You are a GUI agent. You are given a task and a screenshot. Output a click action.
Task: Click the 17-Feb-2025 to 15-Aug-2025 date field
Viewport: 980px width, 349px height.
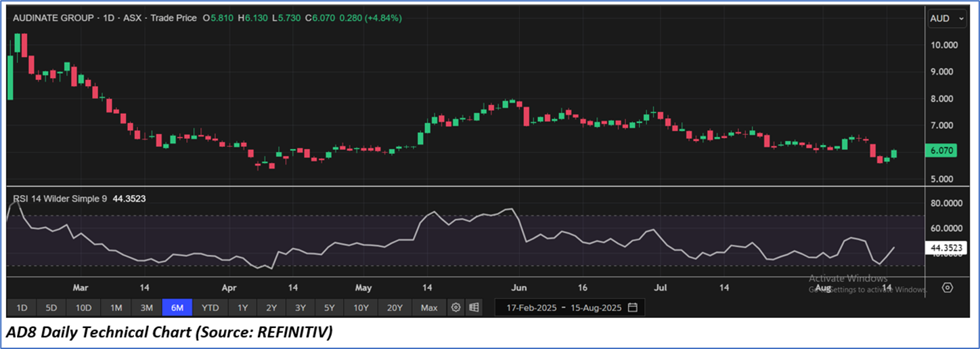(570, 308)
